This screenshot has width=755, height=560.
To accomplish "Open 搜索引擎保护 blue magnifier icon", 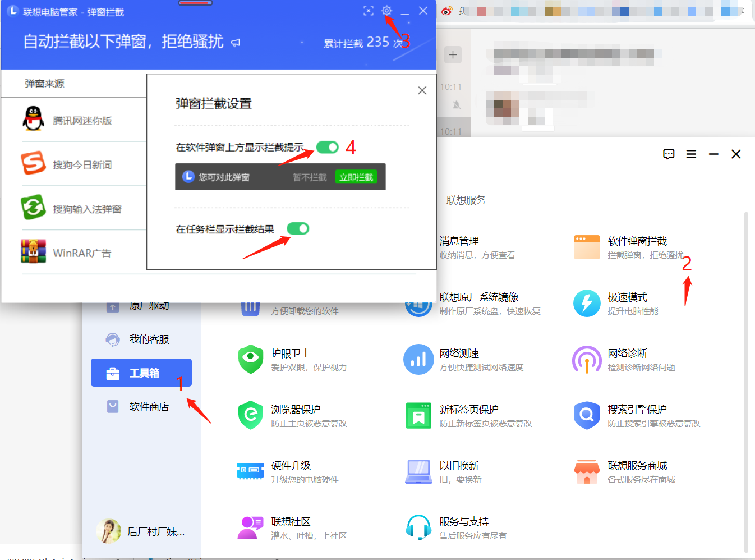I will point(587,415).
